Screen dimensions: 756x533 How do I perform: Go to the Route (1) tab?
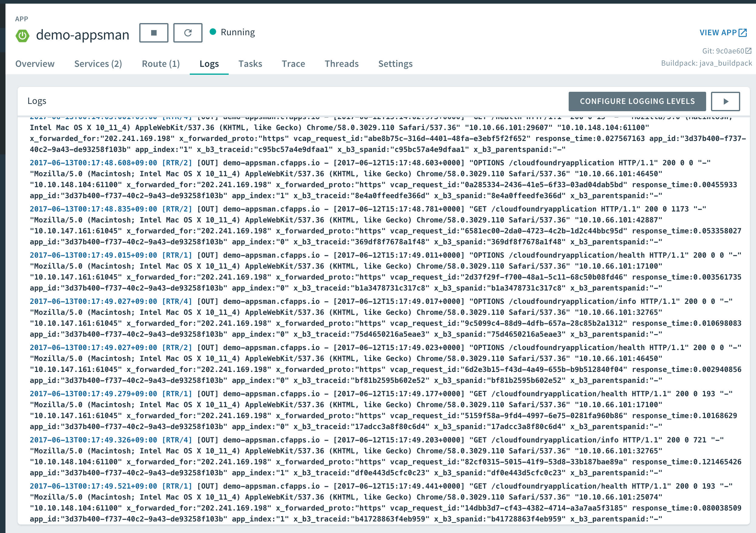tap(161, 64)
